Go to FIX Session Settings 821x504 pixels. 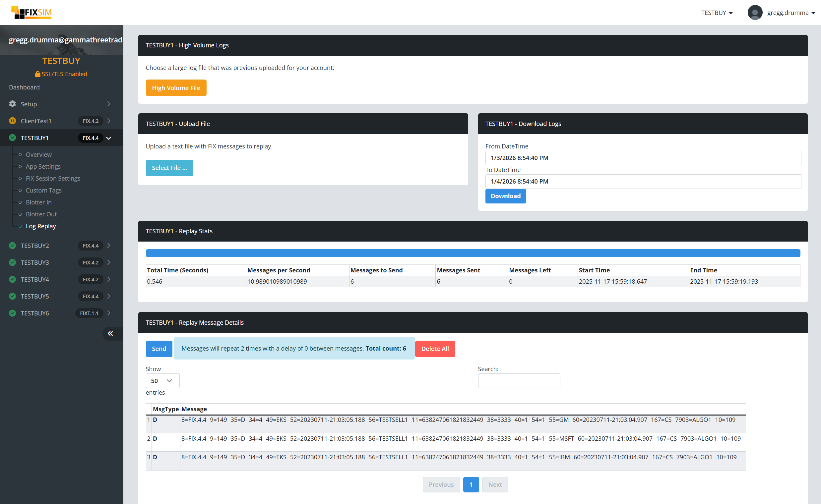point(53,178)
